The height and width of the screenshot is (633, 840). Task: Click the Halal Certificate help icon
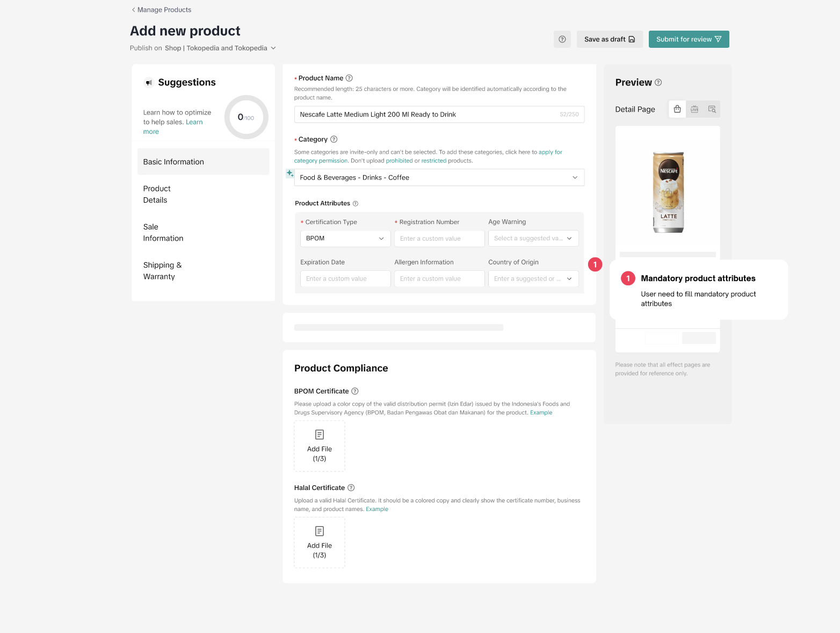pyautogui.click(x=351, y=488)
